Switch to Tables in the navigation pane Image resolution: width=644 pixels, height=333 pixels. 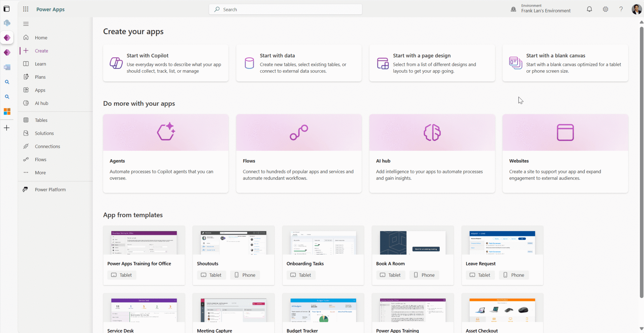click(x=41, y=120)
